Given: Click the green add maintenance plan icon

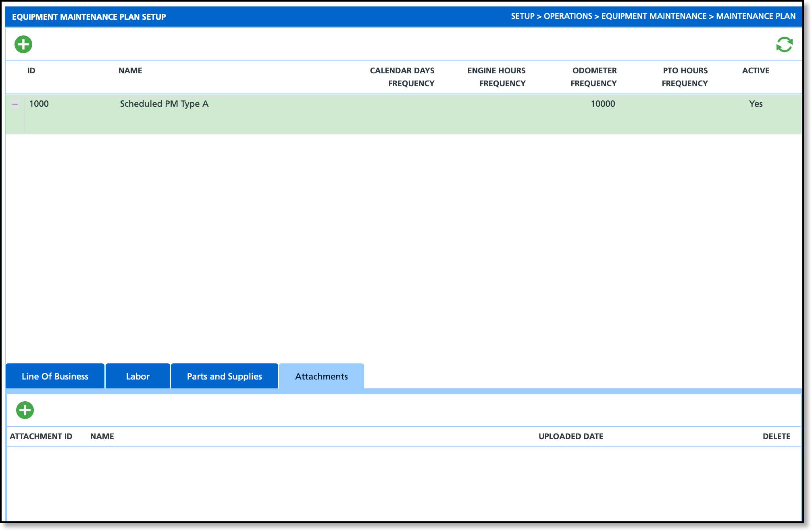Looking at the screenshot, I should pyautogui.click(x=23, y=44).
